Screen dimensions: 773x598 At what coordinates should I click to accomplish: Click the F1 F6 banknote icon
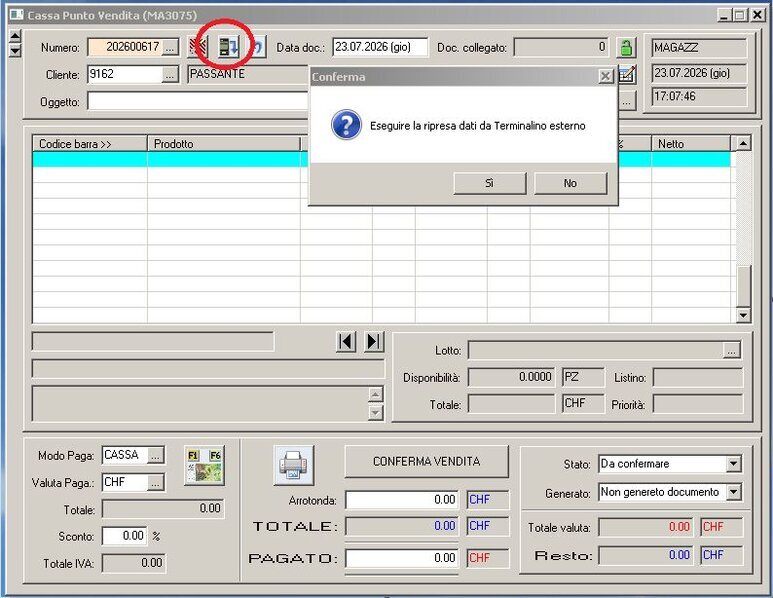205,465
